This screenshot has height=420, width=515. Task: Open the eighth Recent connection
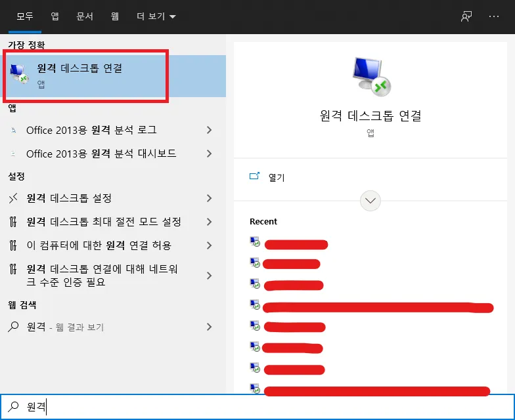pos(370,390)
